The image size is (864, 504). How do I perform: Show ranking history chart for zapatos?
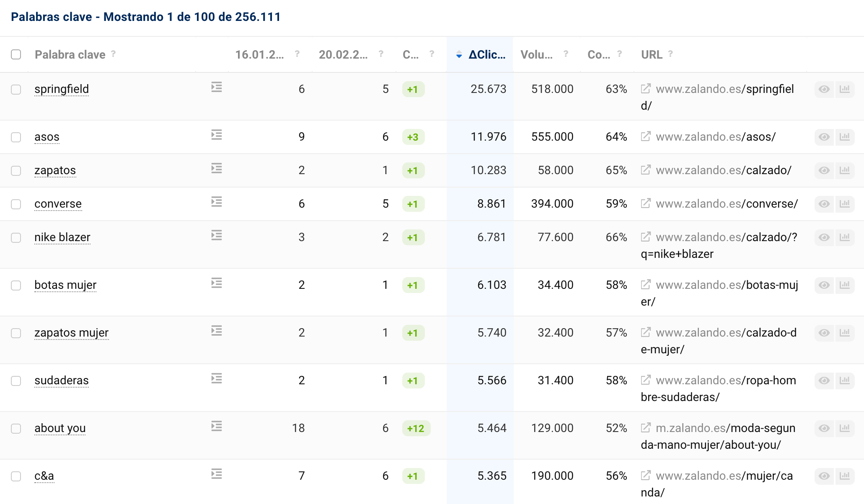click(845, 170)
